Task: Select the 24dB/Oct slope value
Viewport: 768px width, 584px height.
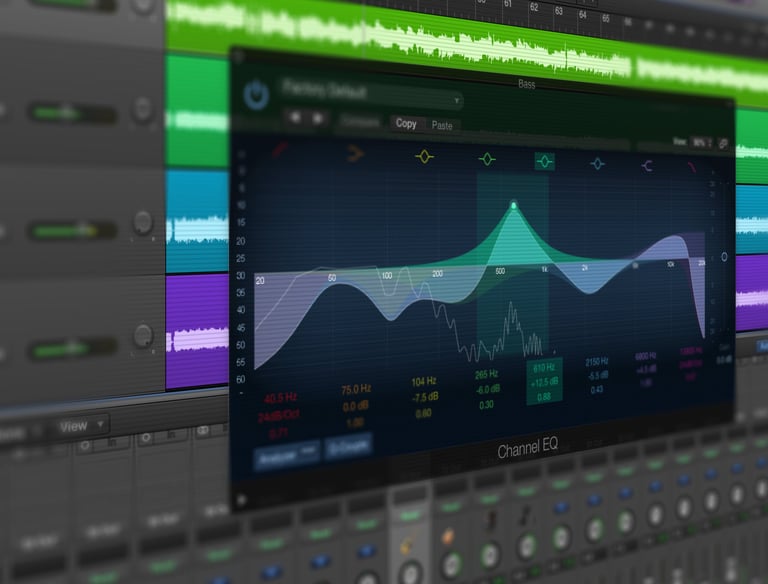Action: click(278, 417)
